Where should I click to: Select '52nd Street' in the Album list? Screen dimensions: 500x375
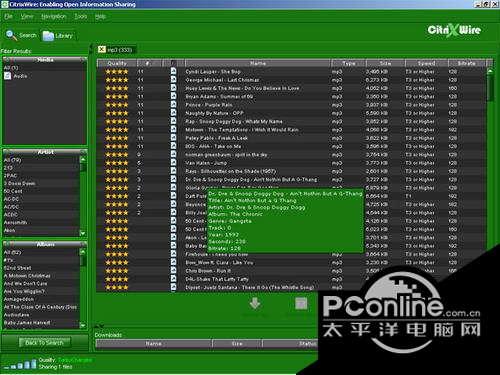tap(17, 268)
